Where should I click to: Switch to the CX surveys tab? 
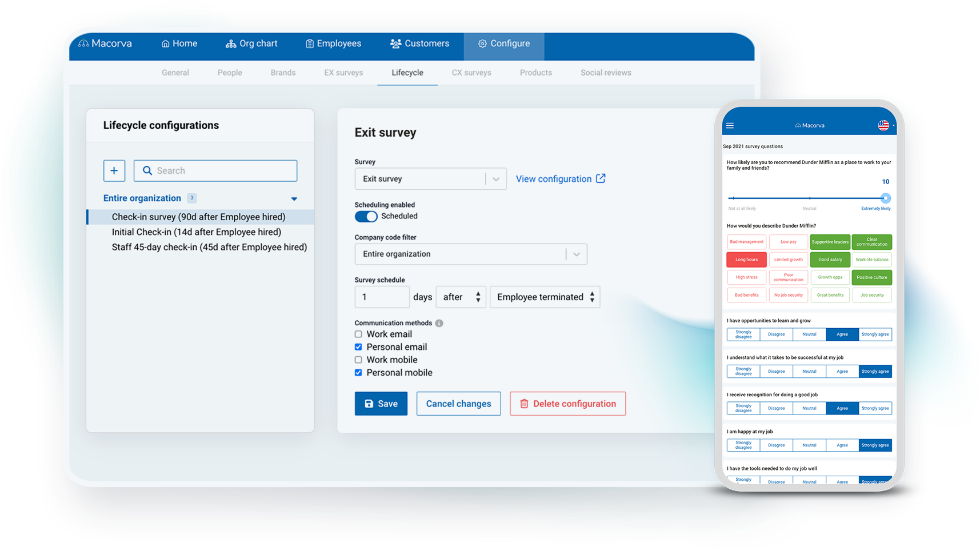(x=471, y=73)
